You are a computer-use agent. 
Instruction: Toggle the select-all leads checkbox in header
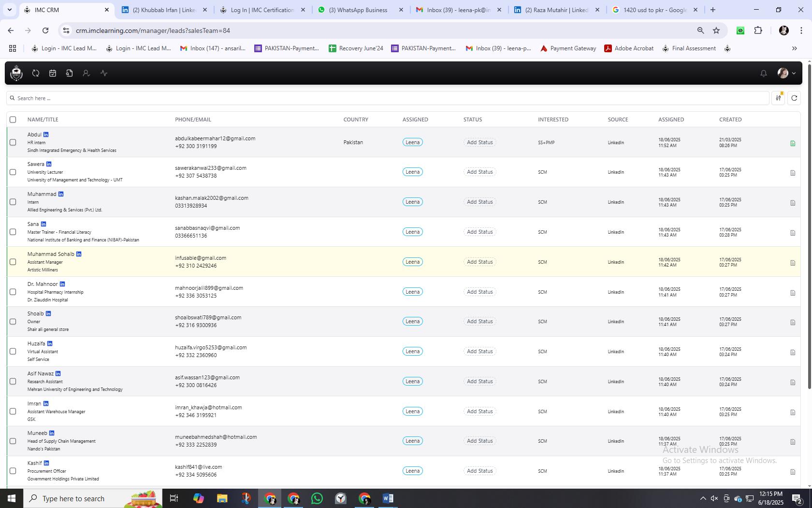[13, 120]
